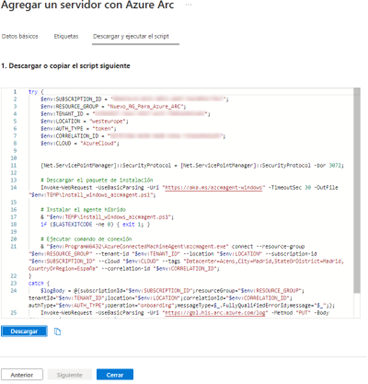Click line number 21 in gutter
Image resolution: width=368 pixels, height=384 pixels.
14,246
